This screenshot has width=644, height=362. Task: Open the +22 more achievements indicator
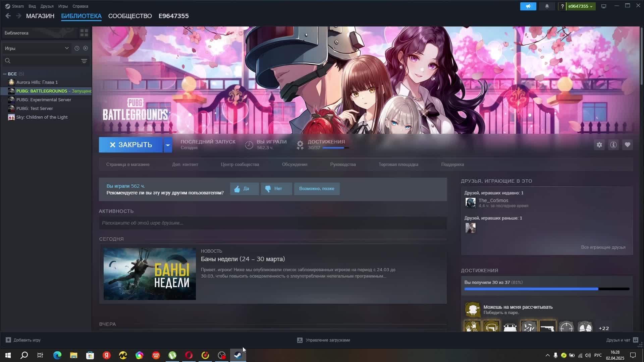(604, 328)
